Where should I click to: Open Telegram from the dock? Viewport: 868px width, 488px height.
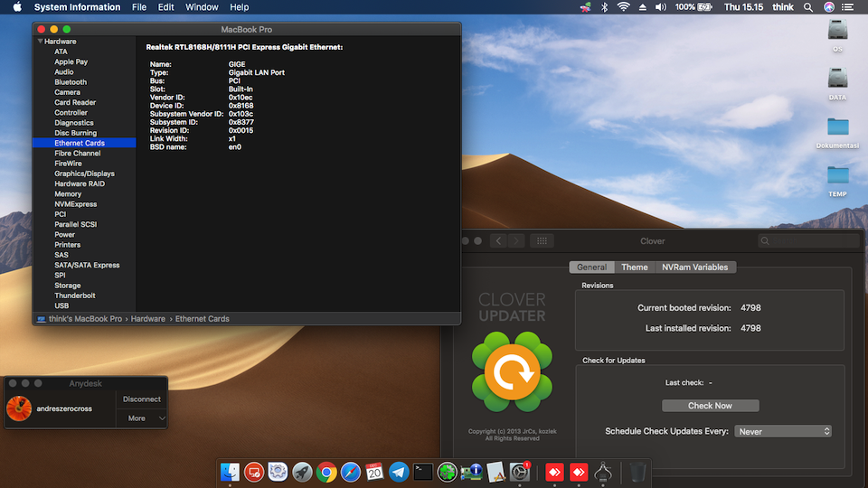coord(399,471)
